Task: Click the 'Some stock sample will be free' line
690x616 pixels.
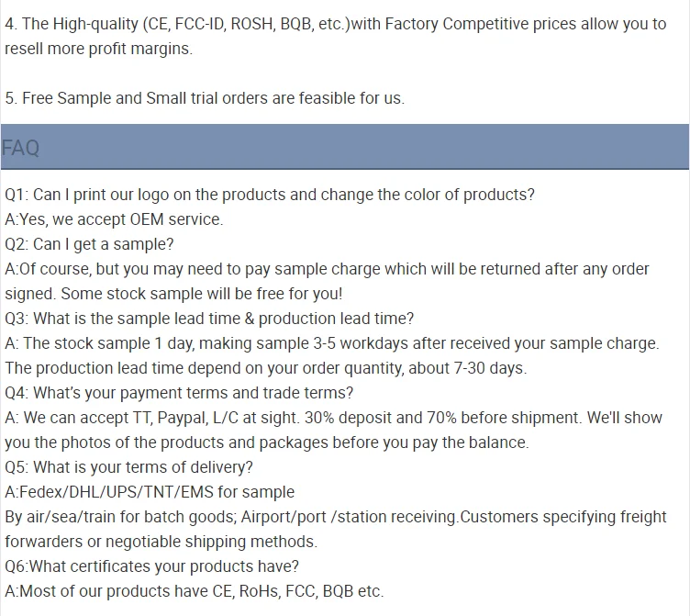Action: click(x=173, y=294)
